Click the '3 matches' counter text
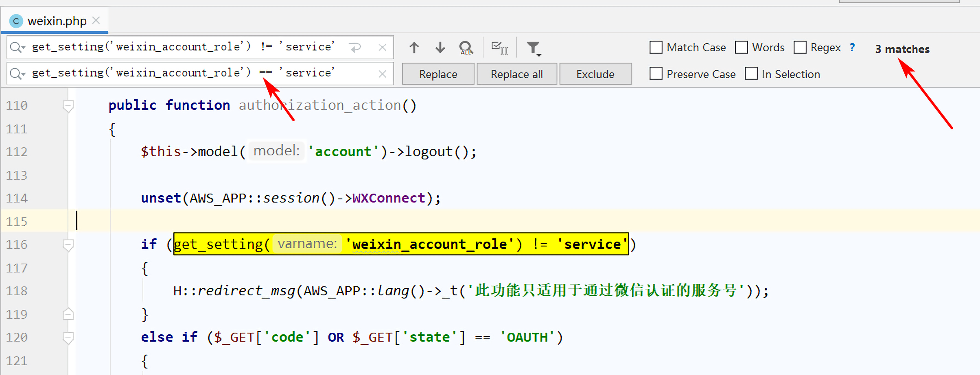 pos(902,49)
